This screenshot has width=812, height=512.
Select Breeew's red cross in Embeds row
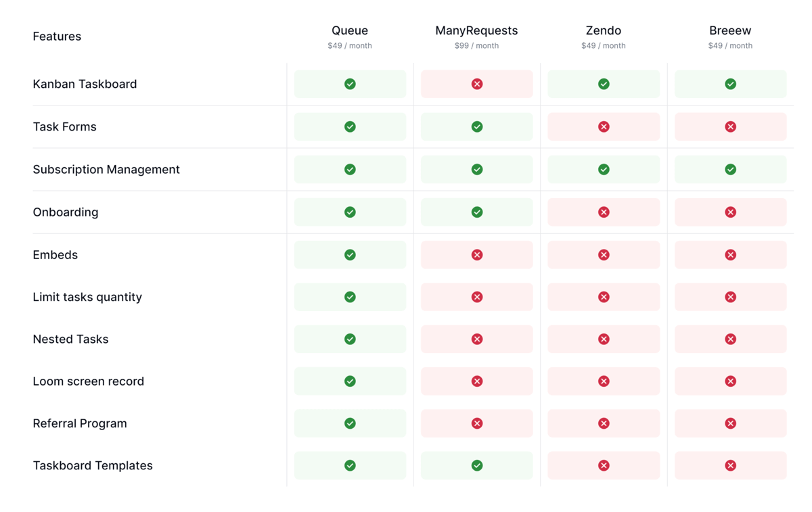click(x=731, y=254)
